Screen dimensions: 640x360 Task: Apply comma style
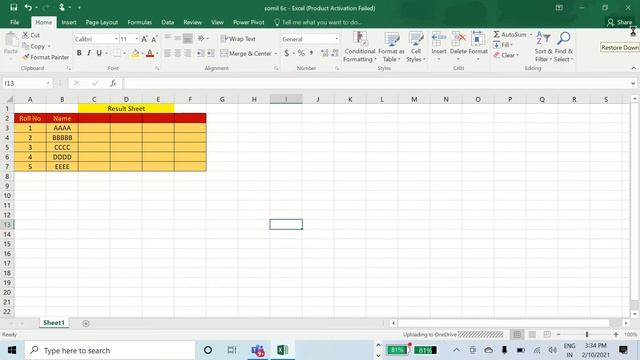[311, 53]
